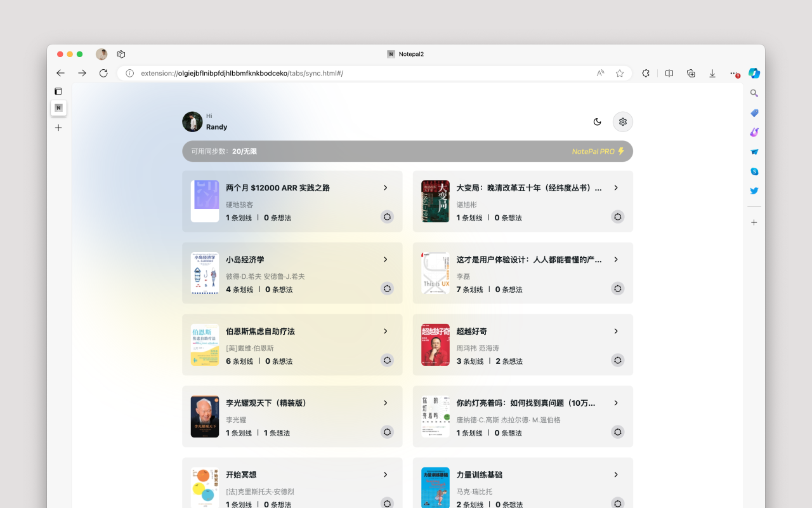This screenshot has width=812, height=508.
Task: Click the sync icon on 力量训练基础 card
Action: pyautogui.click(x=617, y=504)
